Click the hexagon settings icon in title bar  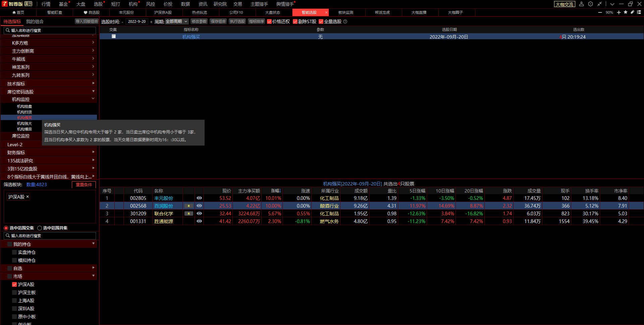[x=591, y=4]
